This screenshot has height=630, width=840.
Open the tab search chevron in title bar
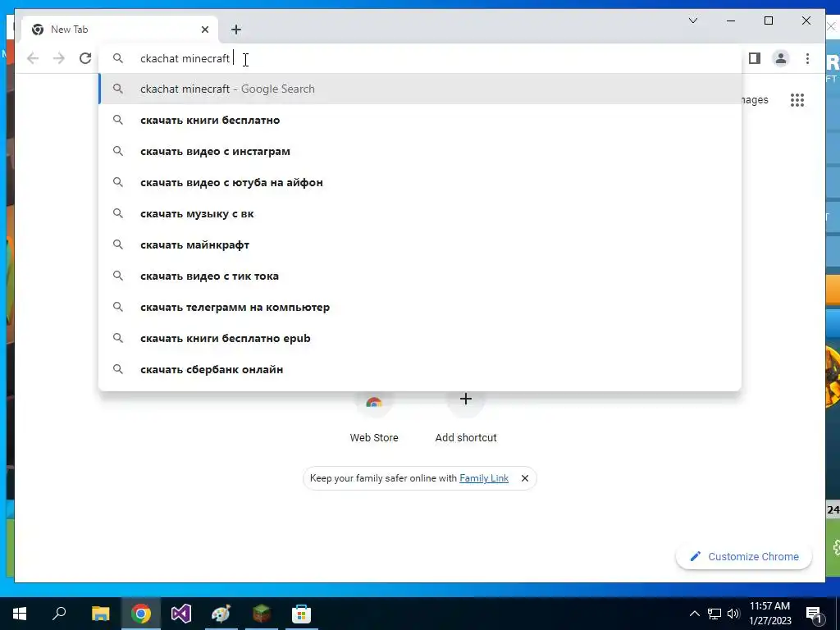coord(692,21)
